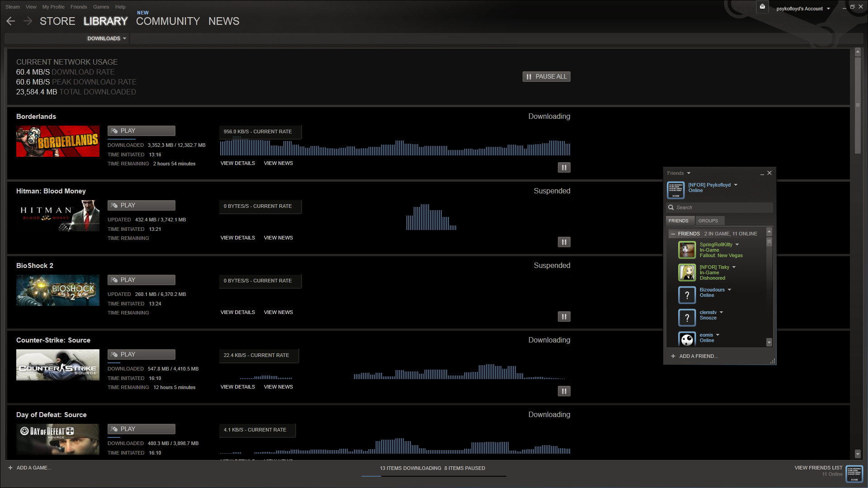The width and height of the screenshot is (868, 488).
Task: Click the main downloads vertical scrollbar thumb
Action: coord(858,104)
